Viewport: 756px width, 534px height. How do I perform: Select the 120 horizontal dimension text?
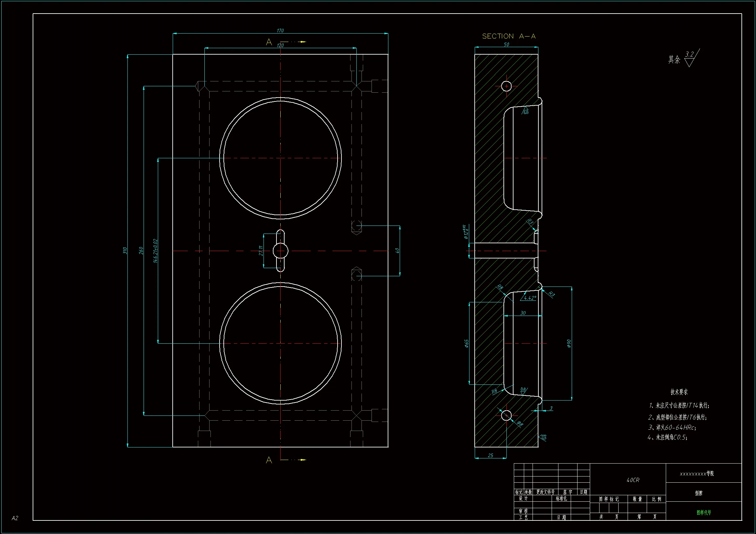point(280,46)
